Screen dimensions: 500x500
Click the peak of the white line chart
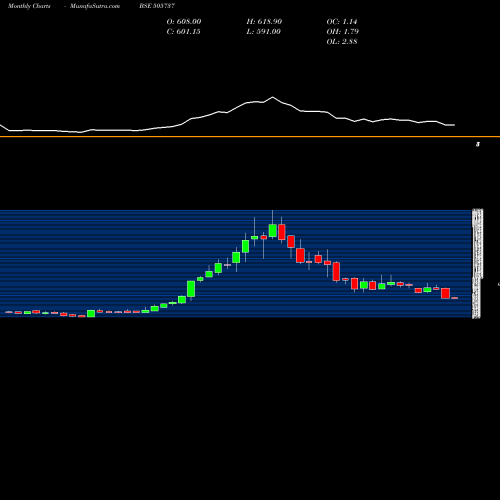point(273,97)
